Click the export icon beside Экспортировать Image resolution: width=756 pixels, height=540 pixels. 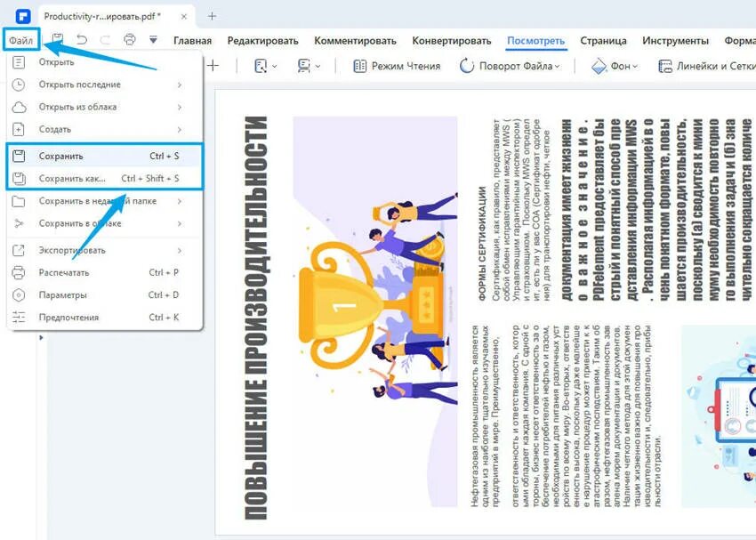pyautogui.click(x=19, y=251)
